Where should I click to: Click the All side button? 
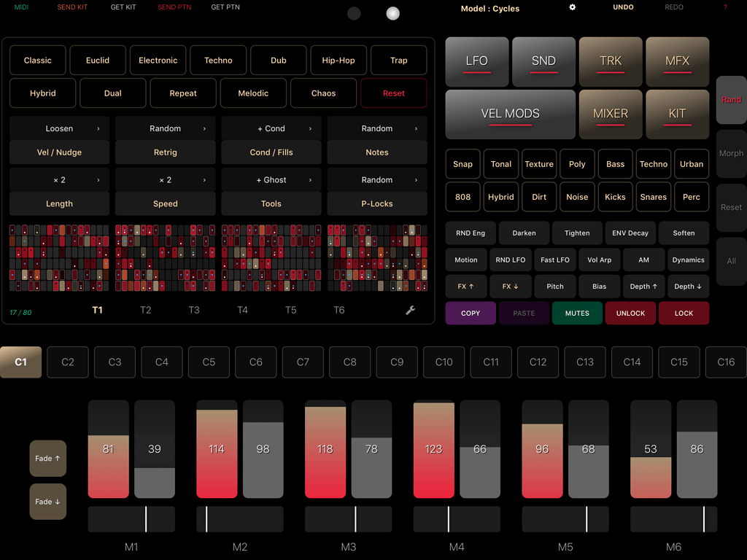click(x=731, y=261)
